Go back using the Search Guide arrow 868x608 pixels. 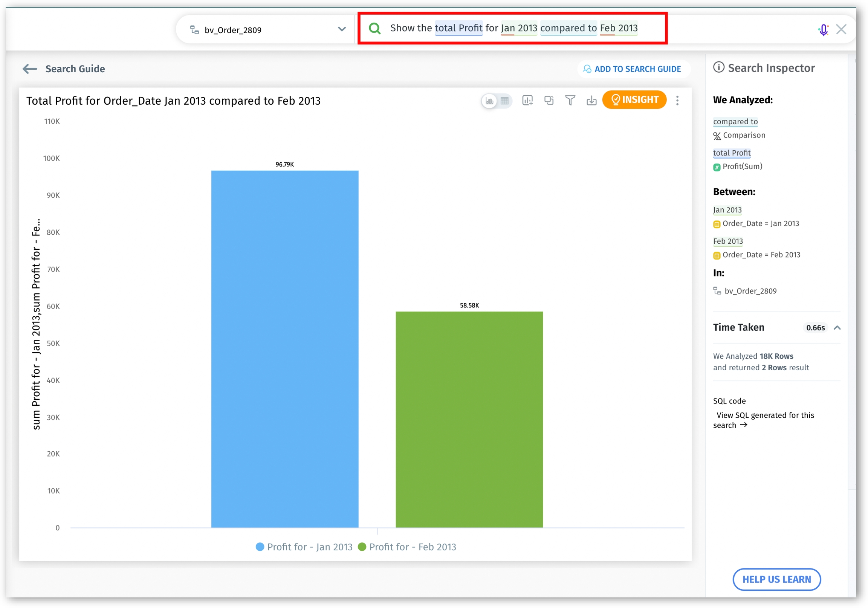tap(30, 69)
